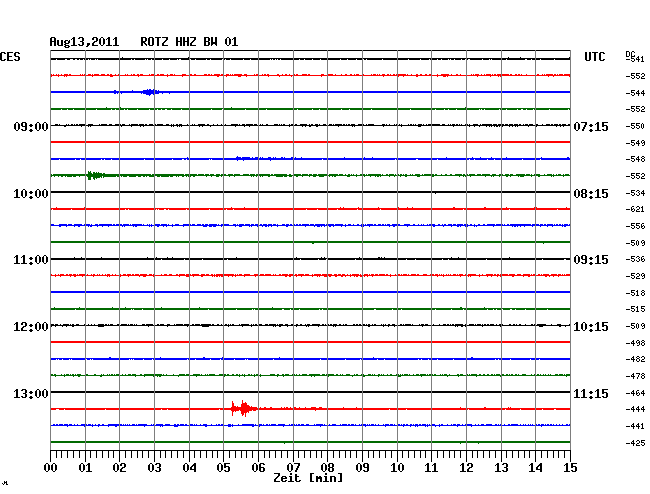Click the date label Aug13,2011
This screenshot has width=650, height=494.
pyautogui.click(x=84, y=42)
